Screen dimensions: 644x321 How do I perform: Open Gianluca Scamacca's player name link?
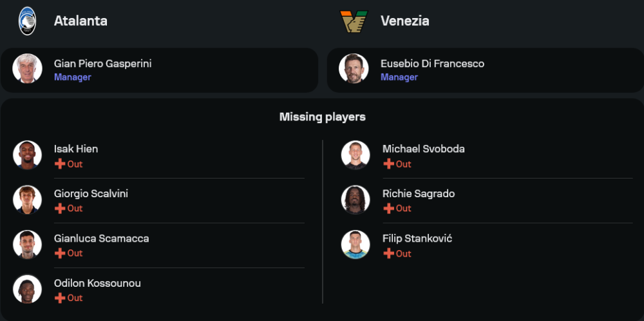coord(102,238)
